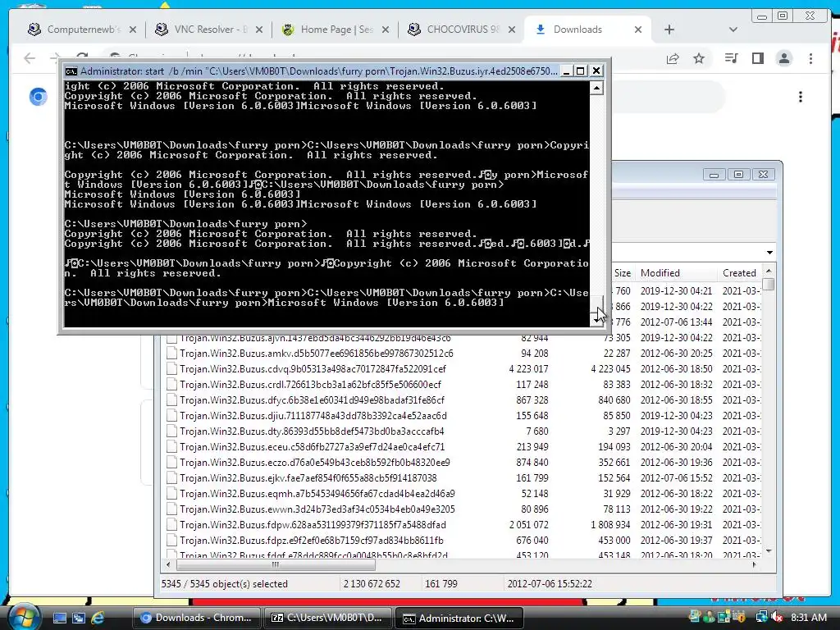Sort file list by Created column
840x630 pixels.
(739, 273)
